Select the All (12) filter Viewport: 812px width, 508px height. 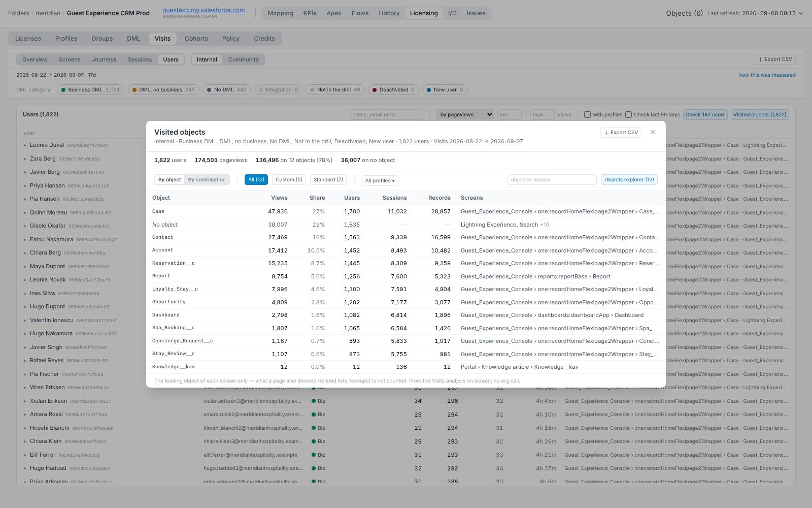[256, 180]
